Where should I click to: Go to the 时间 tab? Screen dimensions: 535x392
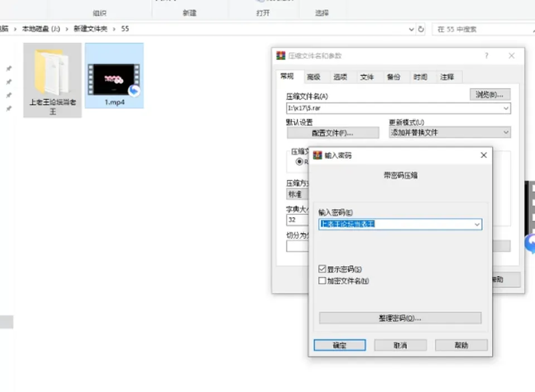(420, 77)
